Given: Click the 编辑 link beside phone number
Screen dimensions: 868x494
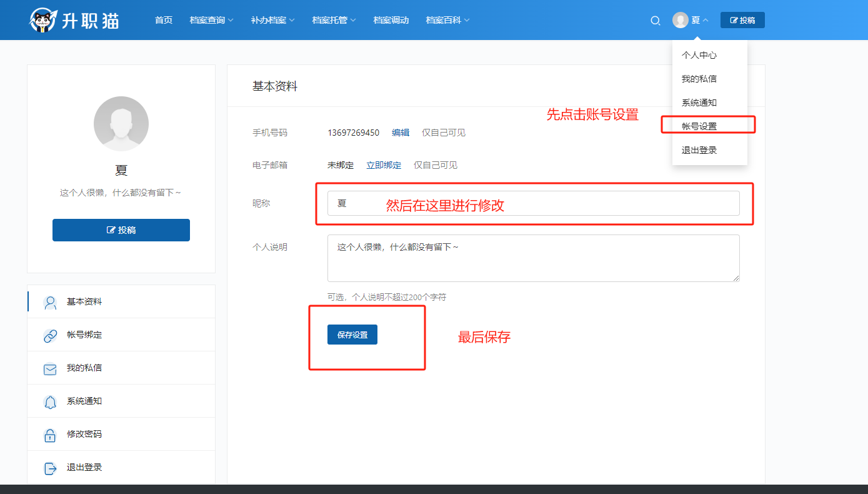Looking at the screenshot, I should pyautogui.click(x=401, y=133).
